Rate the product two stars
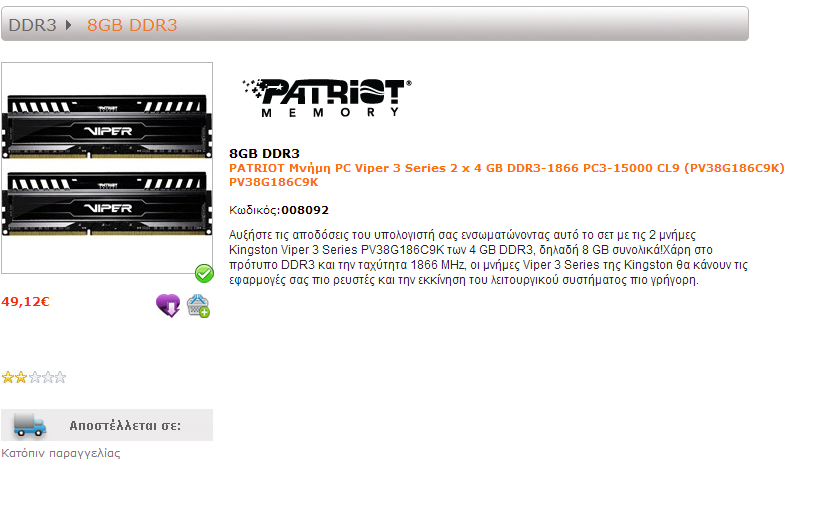Screen dimensions: 813x505 pyautogui.click(x=21, y=377)
